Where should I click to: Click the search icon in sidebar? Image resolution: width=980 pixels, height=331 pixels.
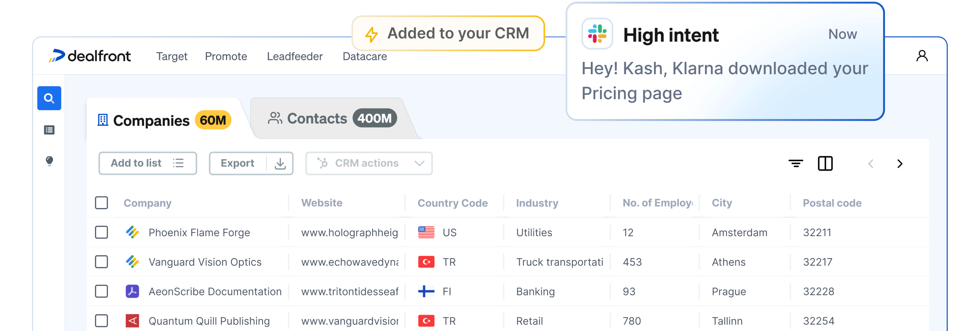pyautogui.click(x=49, y=98)
